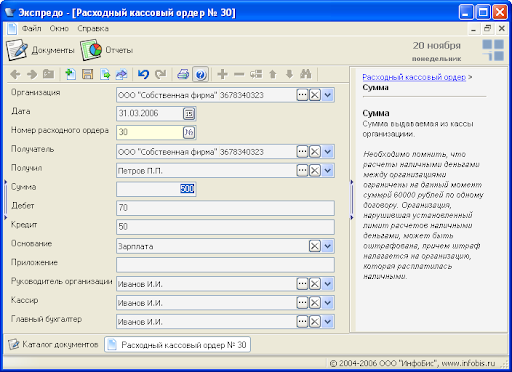
Task: Expand the Организация dropdown
Action: [x=328, y=95]
